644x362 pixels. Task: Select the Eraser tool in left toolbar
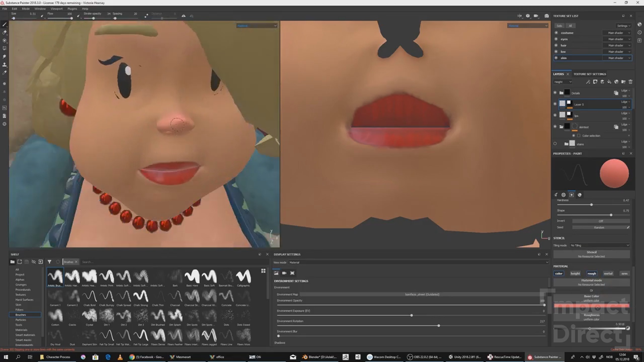(4, 33)
